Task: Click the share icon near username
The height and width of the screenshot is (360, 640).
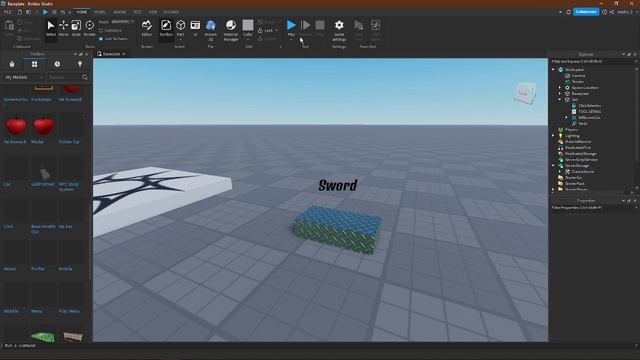Action: click(612, 12)
